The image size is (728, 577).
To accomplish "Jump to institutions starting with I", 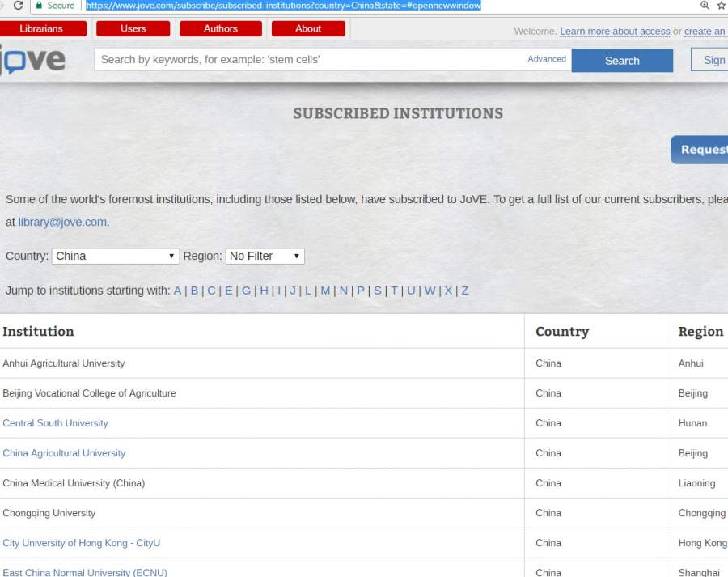I will [279, 291].
